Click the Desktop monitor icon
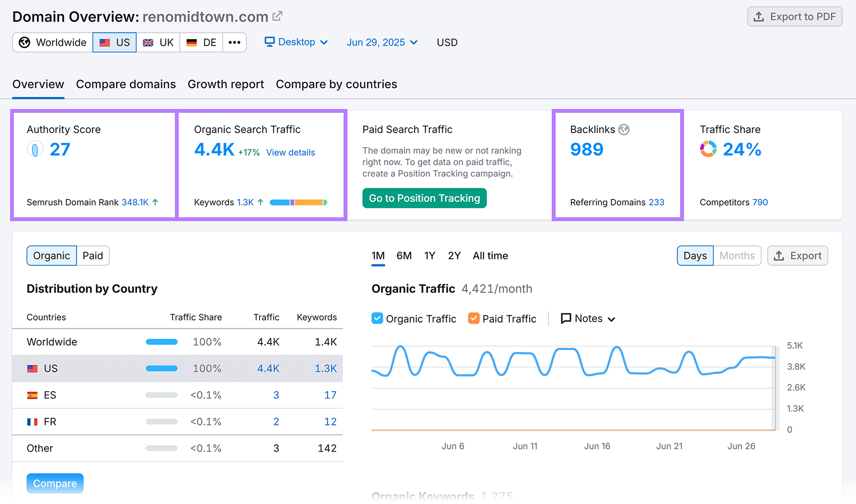 point(271,42)
